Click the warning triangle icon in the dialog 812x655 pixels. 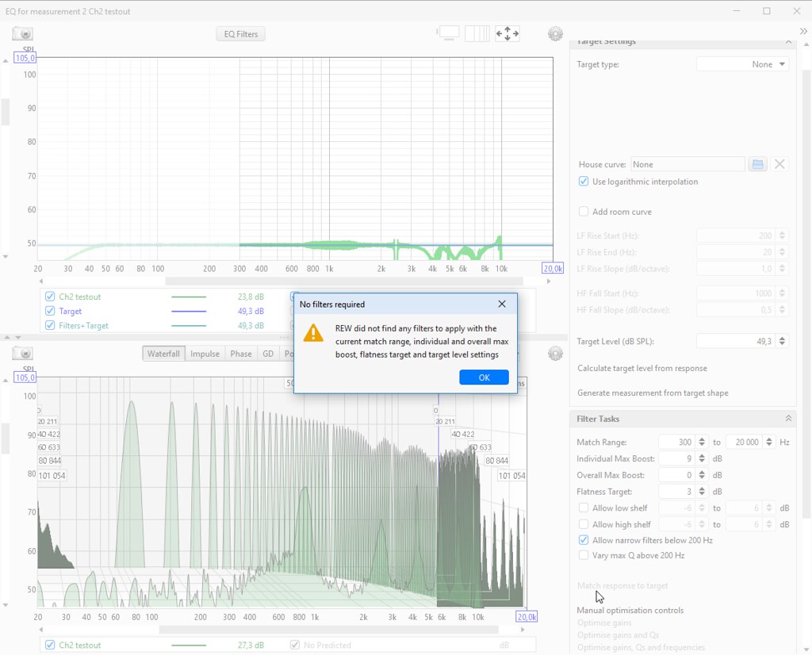[313, 333]
